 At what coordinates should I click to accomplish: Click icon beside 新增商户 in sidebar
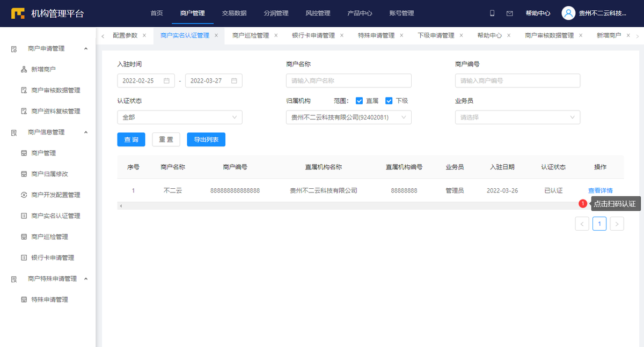pyautogui.click(x=24, y=69)
